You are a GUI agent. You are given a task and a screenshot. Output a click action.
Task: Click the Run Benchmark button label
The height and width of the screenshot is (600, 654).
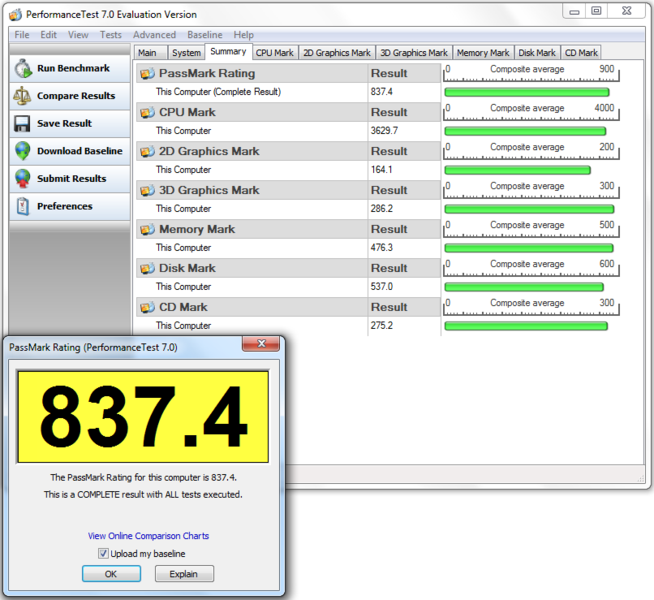[x=73, y=68]
